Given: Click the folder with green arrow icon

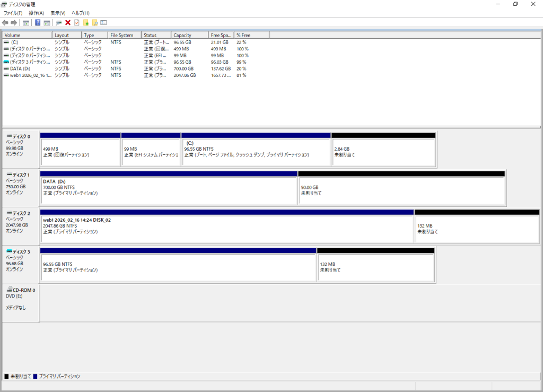Looking at the screenshot, I should pos(86,23).
